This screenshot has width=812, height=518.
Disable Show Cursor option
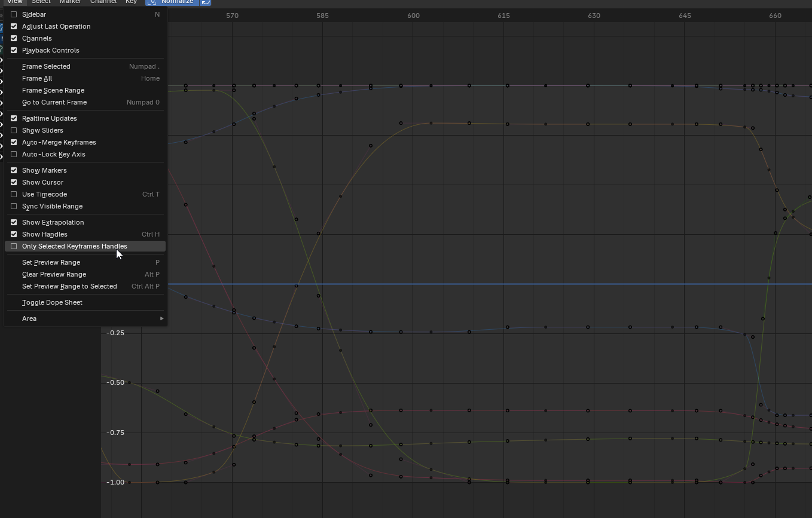point(14,182)
